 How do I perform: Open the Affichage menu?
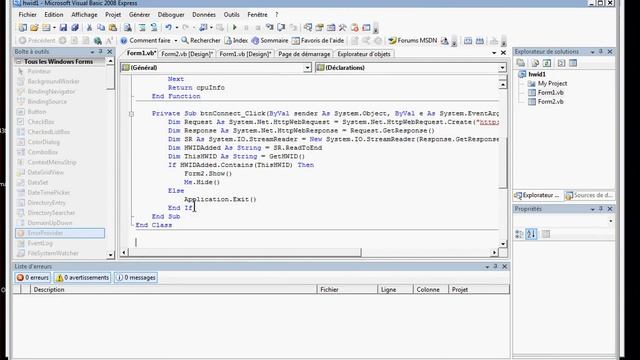coord(84,15)
